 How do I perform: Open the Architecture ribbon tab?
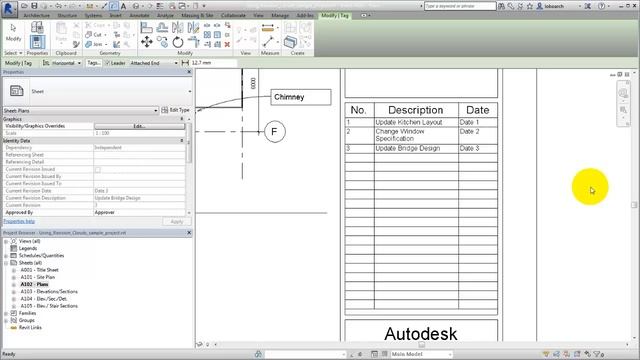(x=37, y=15)
